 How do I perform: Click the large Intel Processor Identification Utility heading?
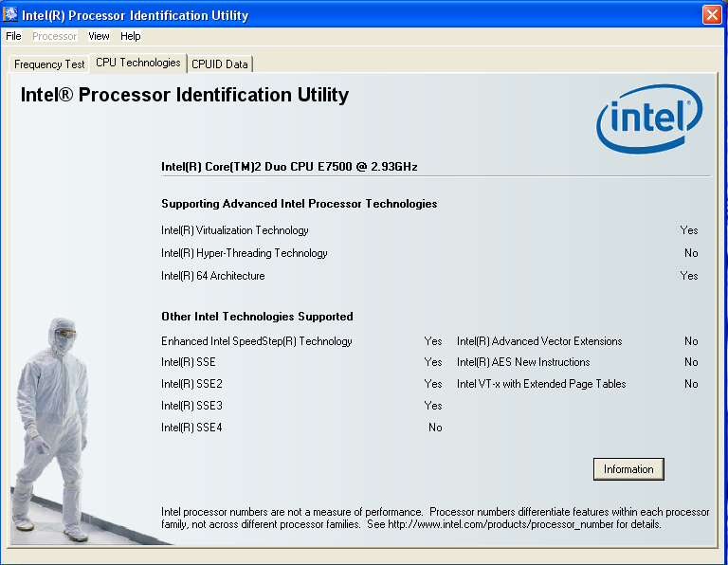pyautogui.click(x=184, y=95)
